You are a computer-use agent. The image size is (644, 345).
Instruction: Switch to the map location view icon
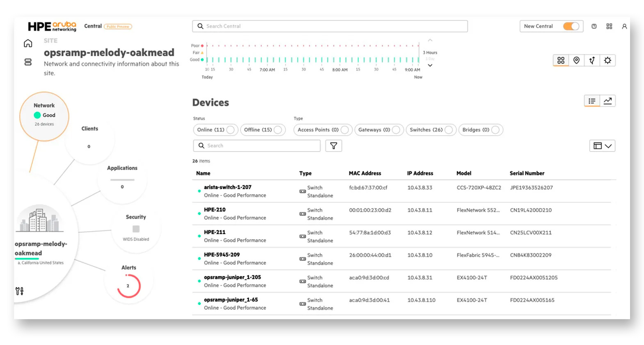pos(576,61)
